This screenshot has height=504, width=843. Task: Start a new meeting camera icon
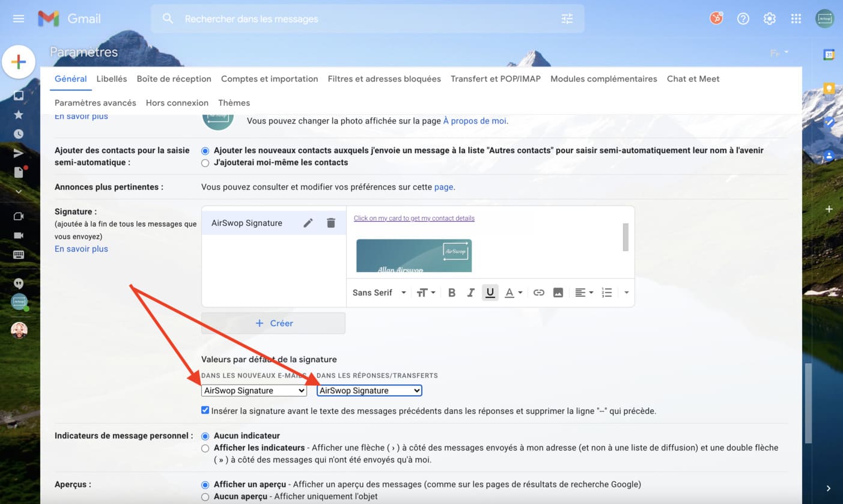[19, 216]
